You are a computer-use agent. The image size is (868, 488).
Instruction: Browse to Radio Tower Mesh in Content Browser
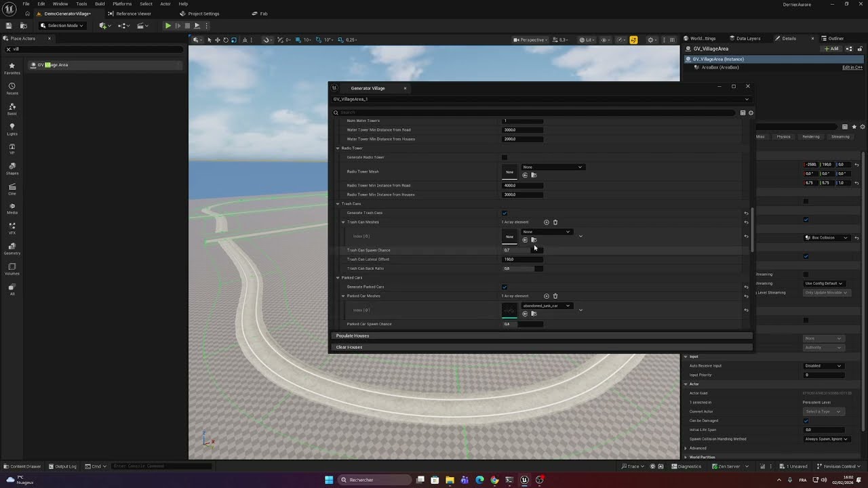[534, 175]
